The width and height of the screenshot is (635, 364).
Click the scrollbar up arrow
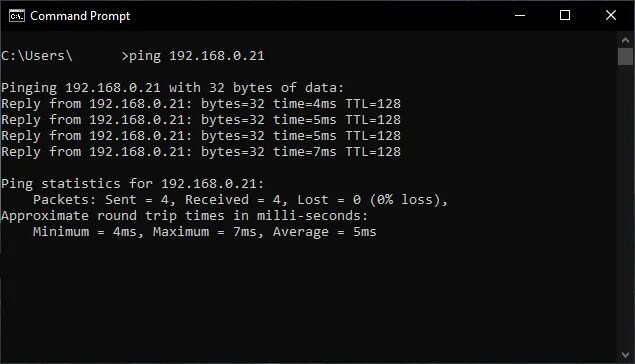coord(625,40)
